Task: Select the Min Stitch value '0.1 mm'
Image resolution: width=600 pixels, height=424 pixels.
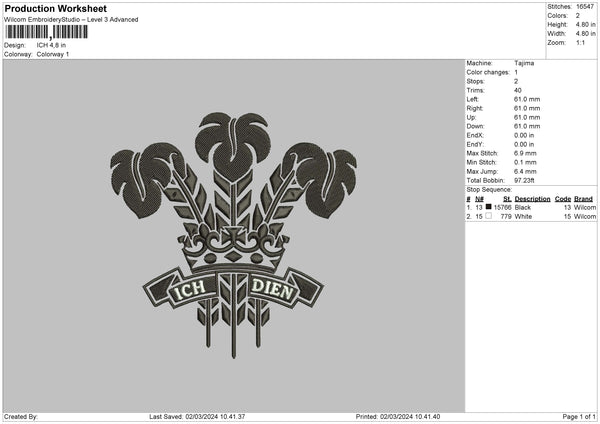Action: coord(525,163)
